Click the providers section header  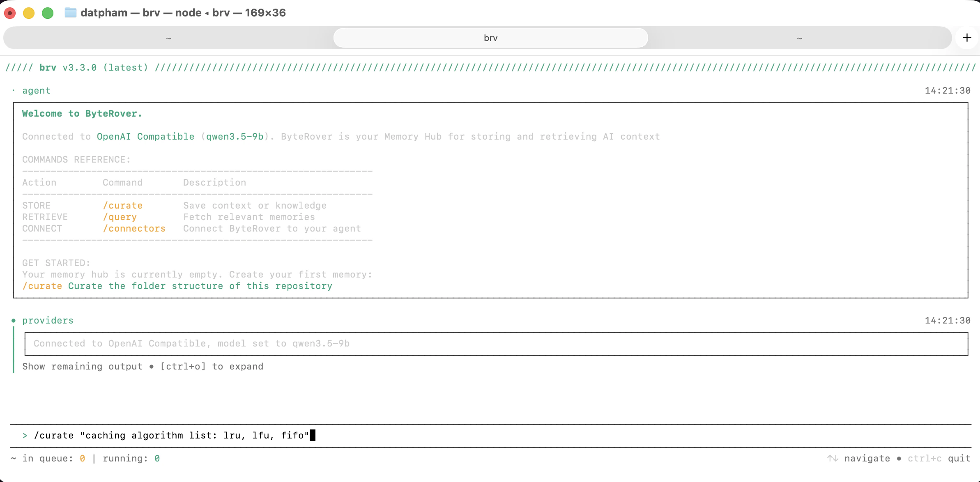[x=48, y=320]
